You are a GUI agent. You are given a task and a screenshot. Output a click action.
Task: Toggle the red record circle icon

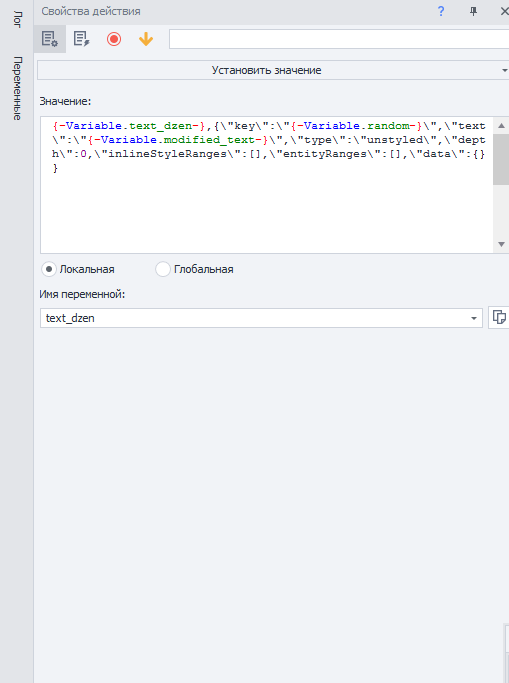point(114,39)
